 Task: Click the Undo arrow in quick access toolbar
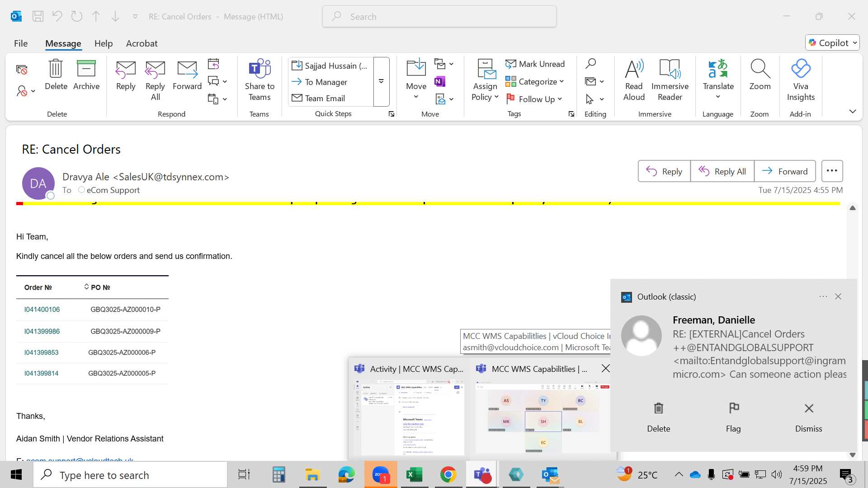pyautogui.click(x=57, y=17)
